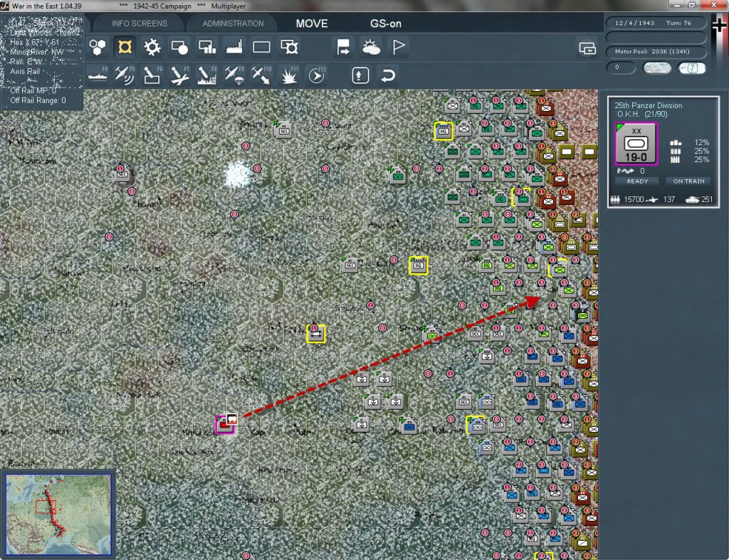
Task: Click the white cloud marker on map
Action: [238, 175]
